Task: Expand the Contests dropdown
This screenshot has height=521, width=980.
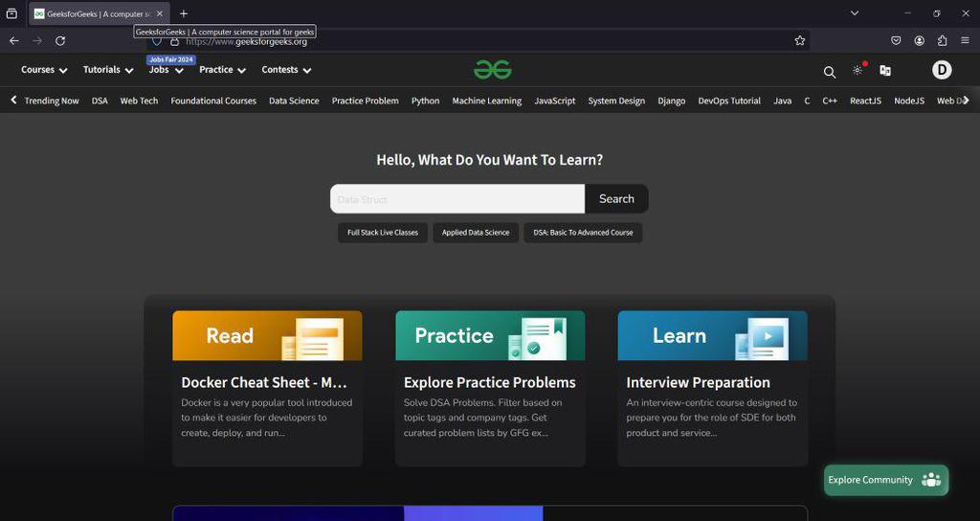Action: click(286, 69)
